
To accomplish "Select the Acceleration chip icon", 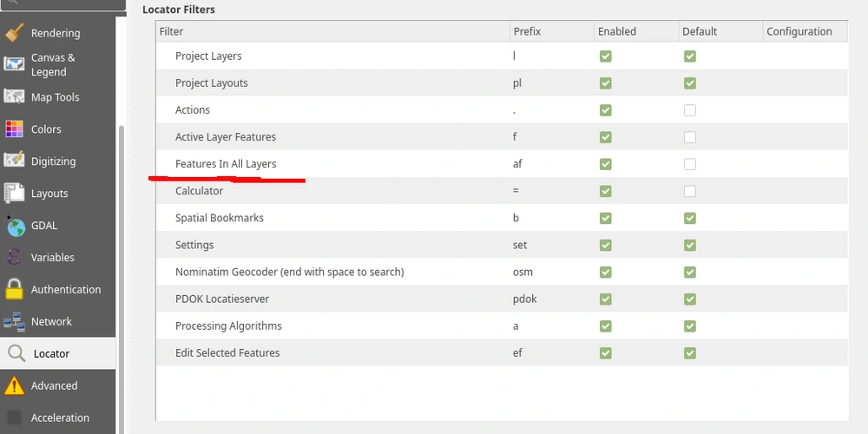I will point(15,418).
